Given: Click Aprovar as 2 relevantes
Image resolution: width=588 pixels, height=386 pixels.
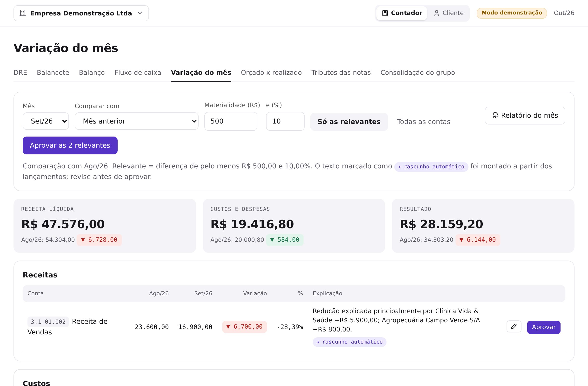Looking at the screenshot, I should click(x=70, y=145).
